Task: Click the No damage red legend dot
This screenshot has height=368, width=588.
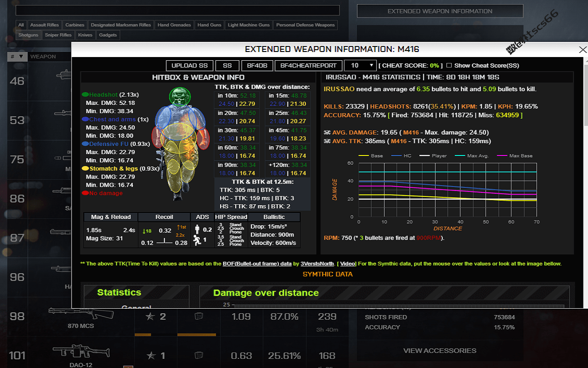Action: coord(85,193)
